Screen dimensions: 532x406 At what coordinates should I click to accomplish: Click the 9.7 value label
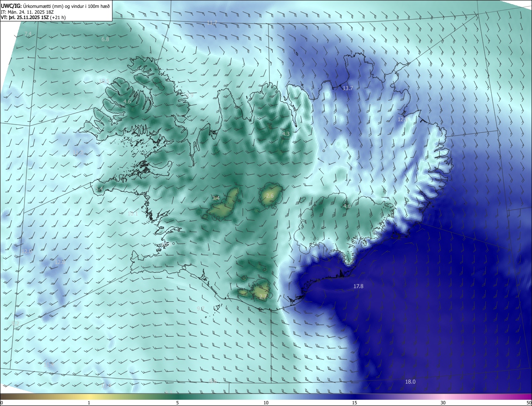[200, 308]
